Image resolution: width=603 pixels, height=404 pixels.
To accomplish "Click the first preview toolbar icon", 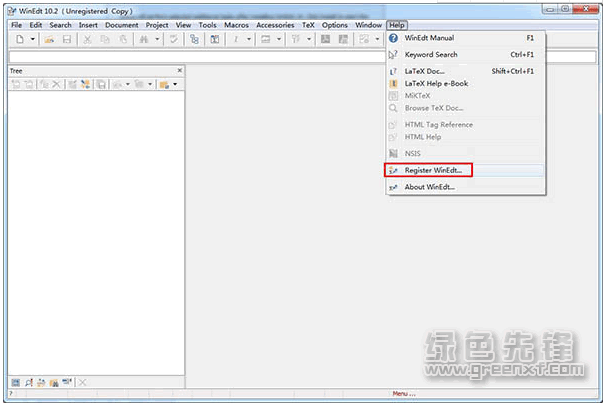I will [325, 39].
